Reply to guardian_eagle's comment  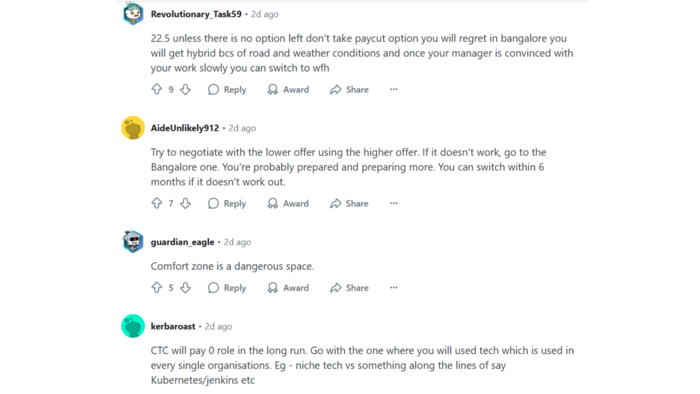point(227,287)
